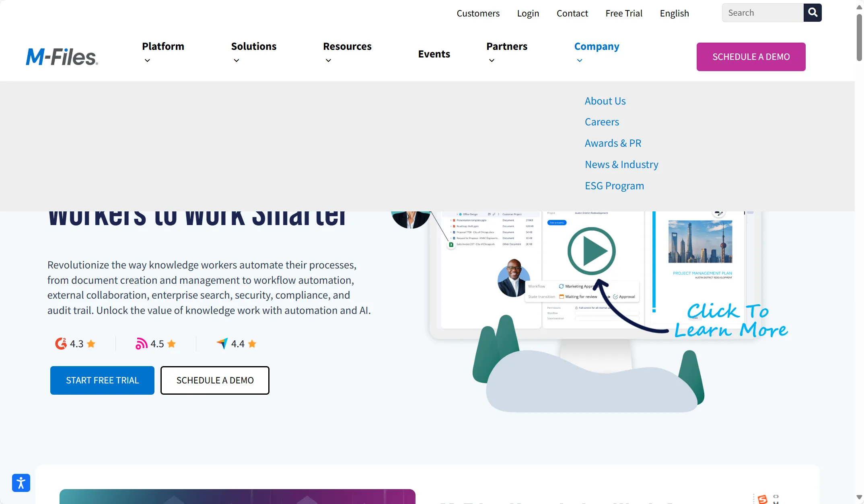The image size is (864, 504).
Task: Click the RSS/feed icon next to 4.5 rating
Action: pyautogui.click(x=141, y=344)
